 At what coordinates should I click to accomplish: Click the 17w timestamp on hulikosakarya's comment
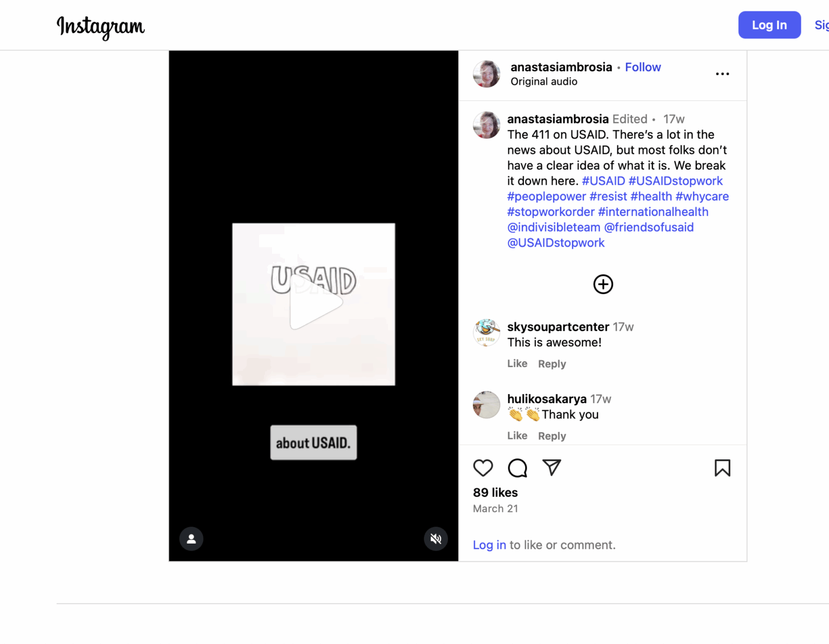[601, 399]
